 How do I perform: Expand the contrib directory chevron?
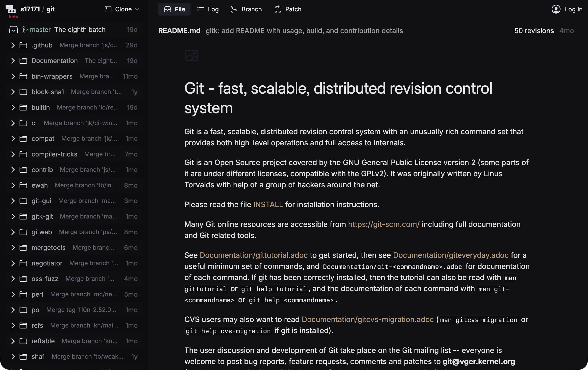[x=13, y=170]
